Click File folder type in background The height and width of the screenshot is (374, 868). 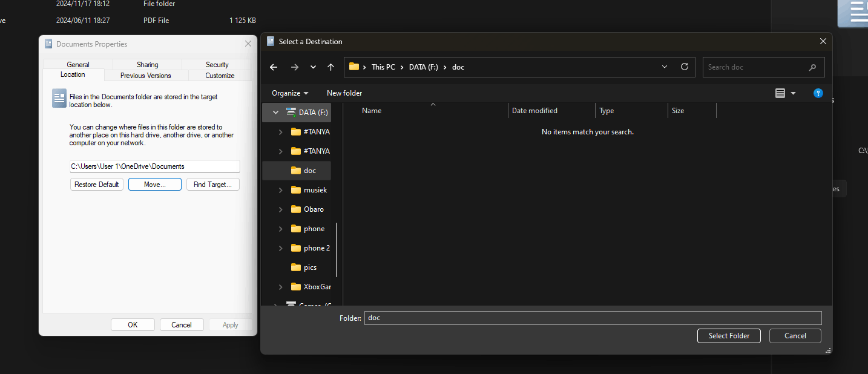(159, 4)
